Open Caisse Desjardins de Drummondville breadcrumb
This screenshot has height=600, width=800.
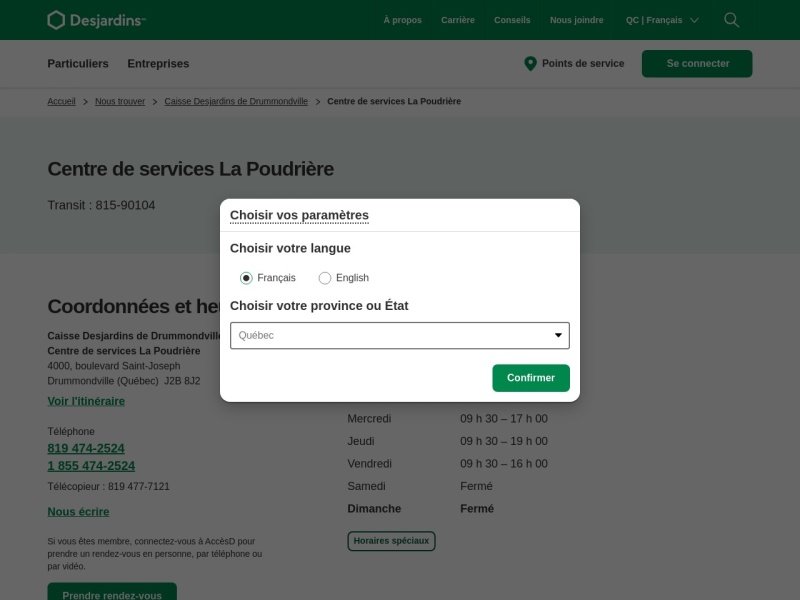pyautogui.click(x=236, y=102)
